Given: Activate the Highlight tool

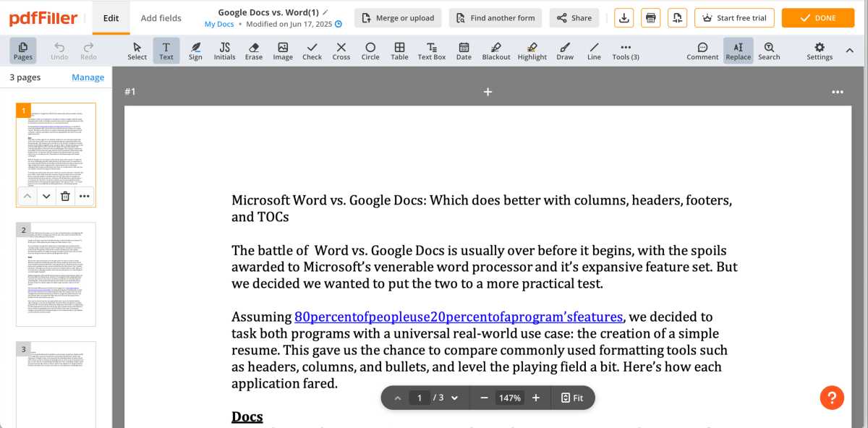Looking at the screenshot, I should coord(532,51).
